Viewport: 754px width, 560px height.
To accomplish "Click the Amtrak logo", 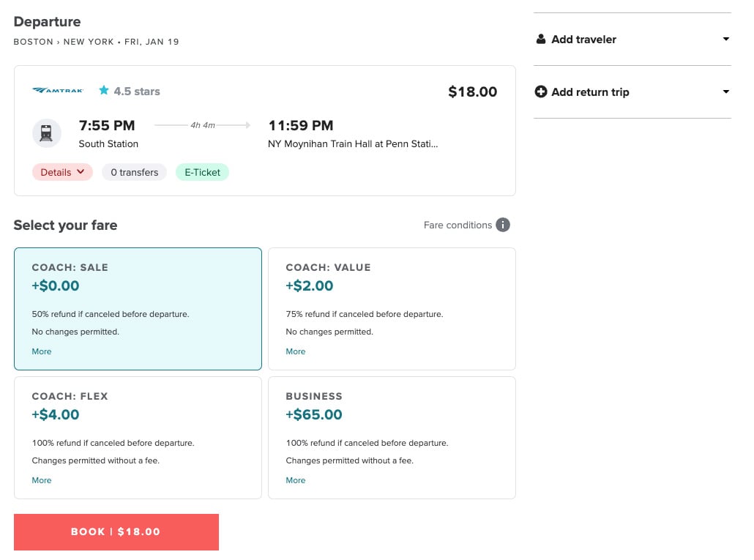I will click(58, 91).
